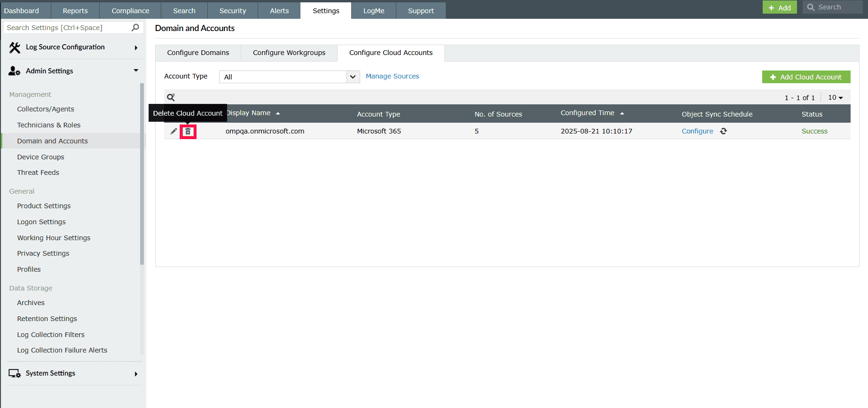Click Configure object sync schedule link

click(x=697, y=131)
